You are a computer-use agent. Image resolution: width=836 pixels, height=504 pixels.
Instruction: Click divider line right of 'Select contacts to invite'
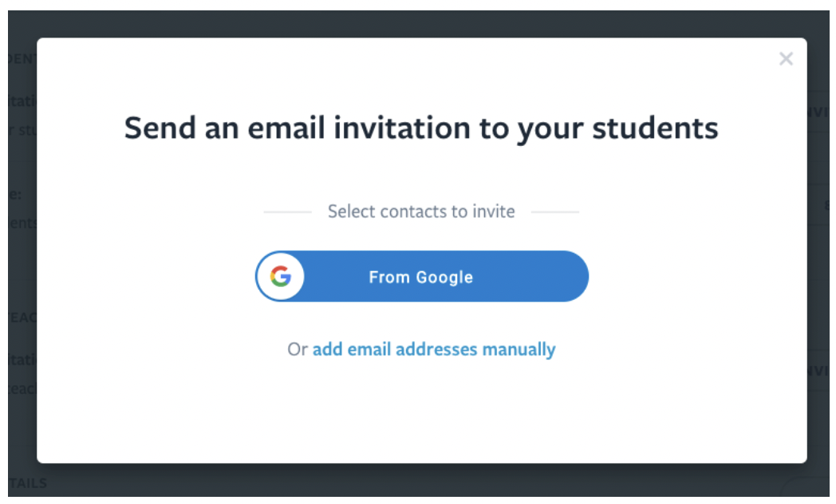(555, 212)
